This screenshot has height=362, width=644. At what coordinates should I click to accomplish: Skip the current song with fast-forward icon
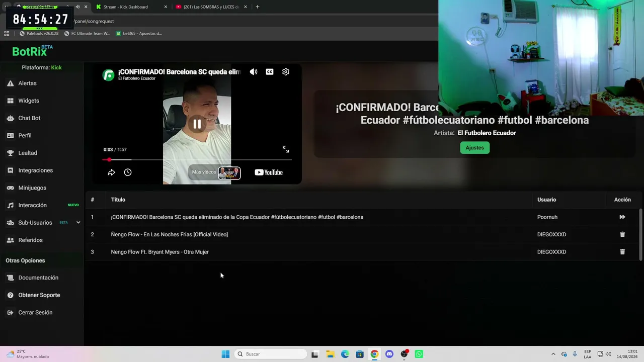[x=622, y=217]
